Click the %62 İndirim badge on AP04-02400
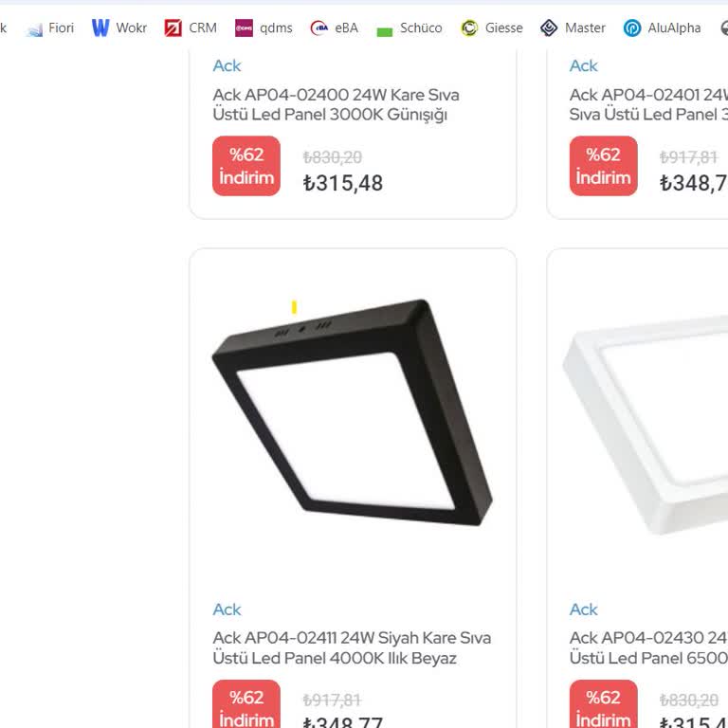The width and height of the screenshot is (728, 728). point(246,166)
